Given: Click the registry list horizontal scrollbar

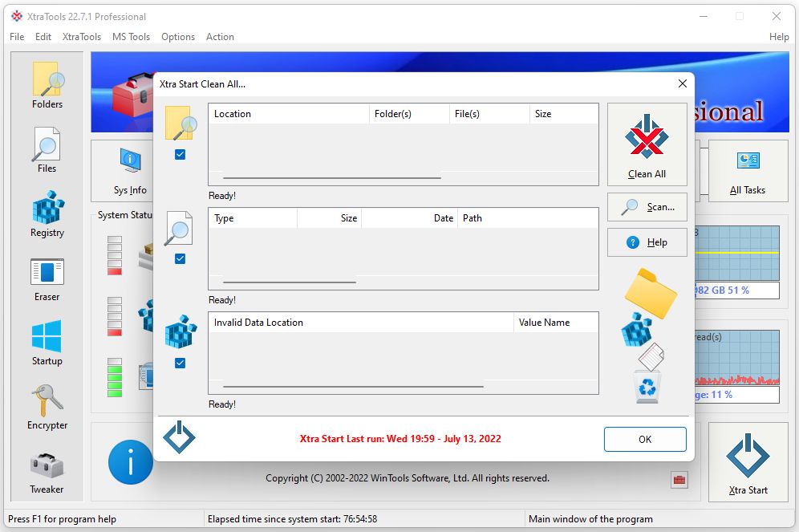Looking at the screenshot, I should [353, 386].
